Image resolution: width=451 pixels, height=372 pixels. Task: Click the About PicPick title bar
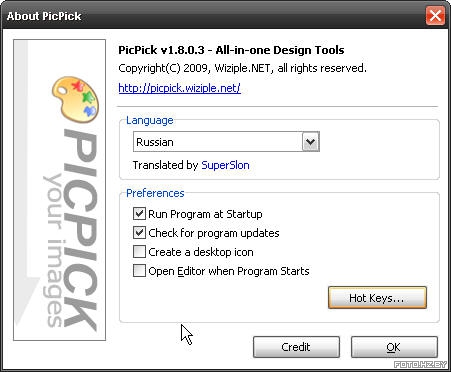213,16
